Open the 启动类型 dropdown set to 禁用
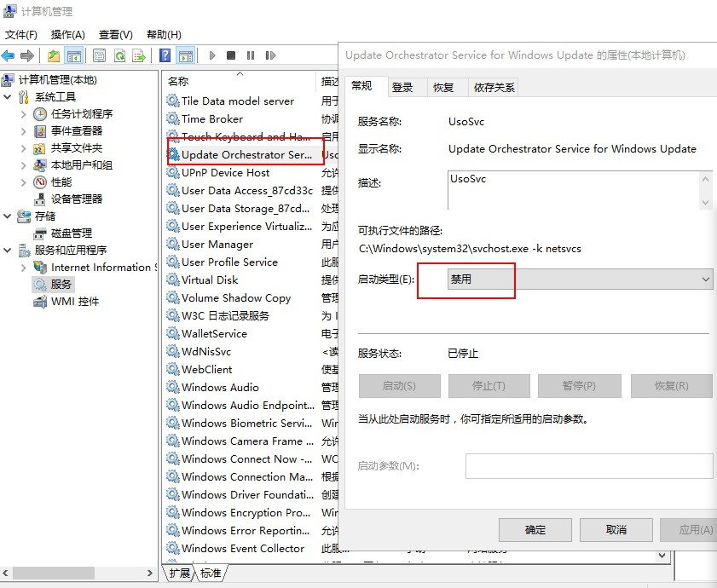The width and height of the screenshot is (717, 588). (x=580, y=280)
